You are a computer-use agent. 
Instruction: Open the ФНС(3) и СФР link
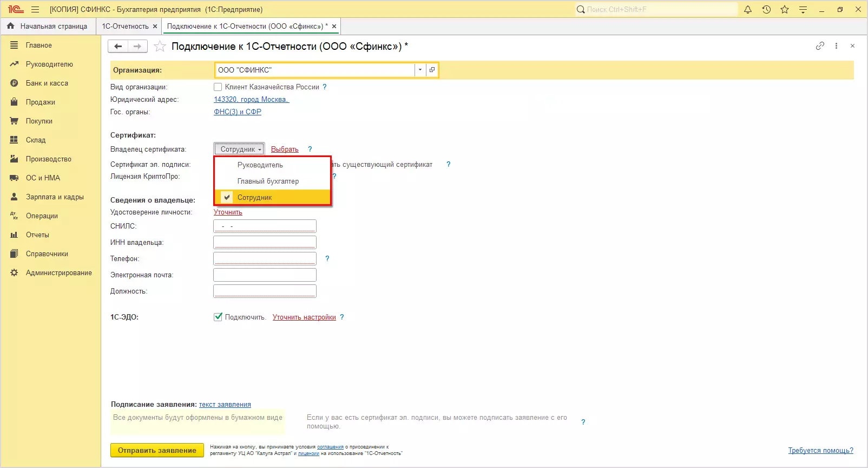click(238, 112)
